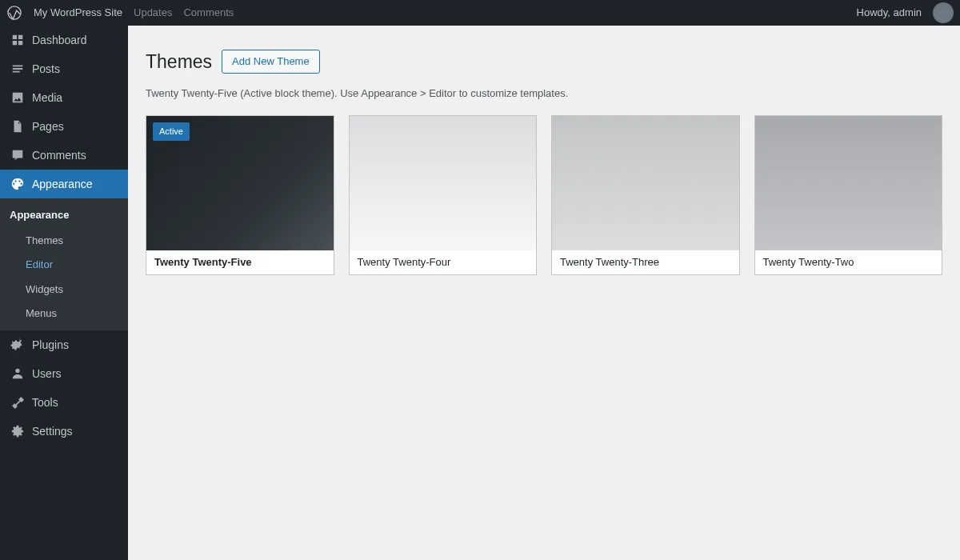Viewport: 960px width, 560px height.
Task: Open My WordPress Site link
Action: pos(78,13)
